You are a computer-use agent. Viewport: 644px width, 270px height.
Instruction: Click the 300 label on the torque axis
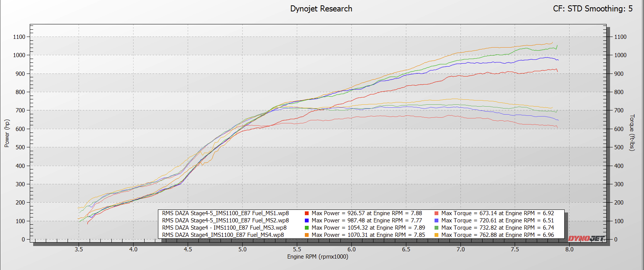pyautogui.click(x=619, y=184)
